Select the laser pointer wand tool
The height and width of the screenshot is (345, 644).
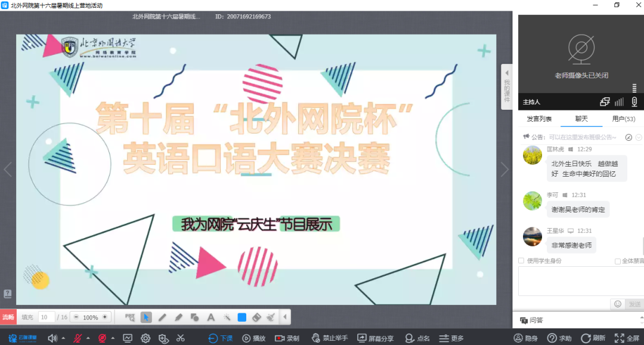(x=227, y=317)
